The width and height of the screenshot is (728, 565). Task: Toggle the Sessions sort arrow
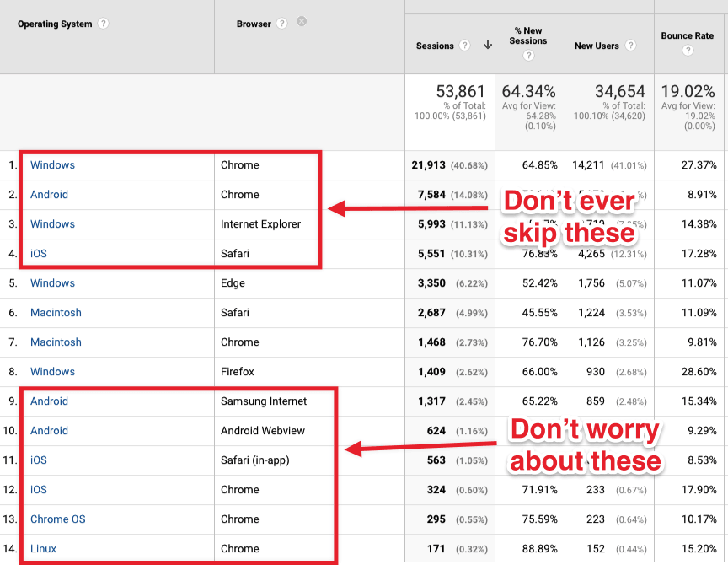(488, 45)
